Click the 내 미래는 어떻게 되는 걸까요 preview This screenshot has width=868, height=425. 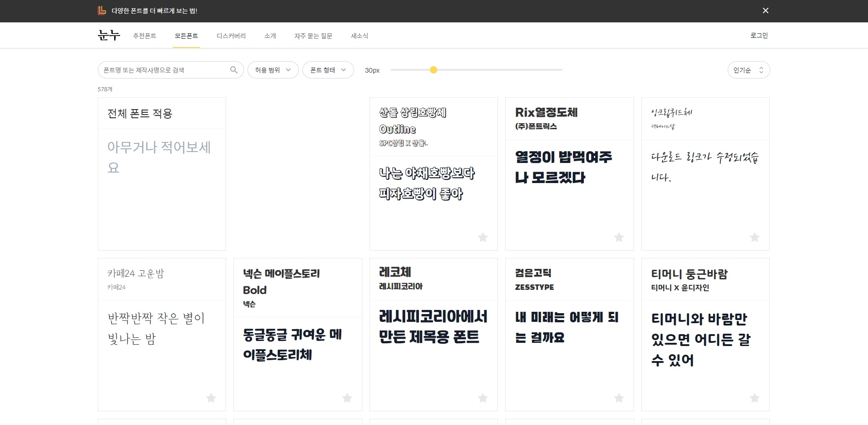click(567, 327)
